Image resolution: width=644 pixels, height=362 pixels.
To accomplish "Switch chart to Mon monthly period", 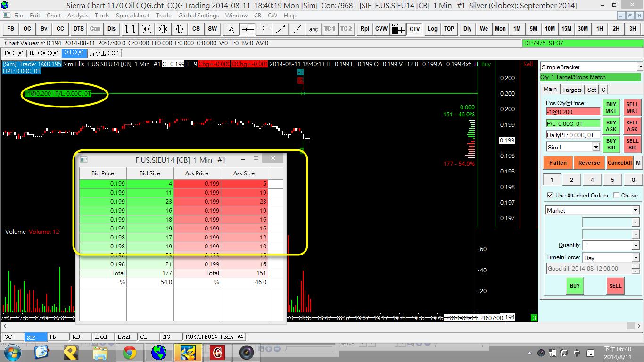I will [x=500, y=29].
